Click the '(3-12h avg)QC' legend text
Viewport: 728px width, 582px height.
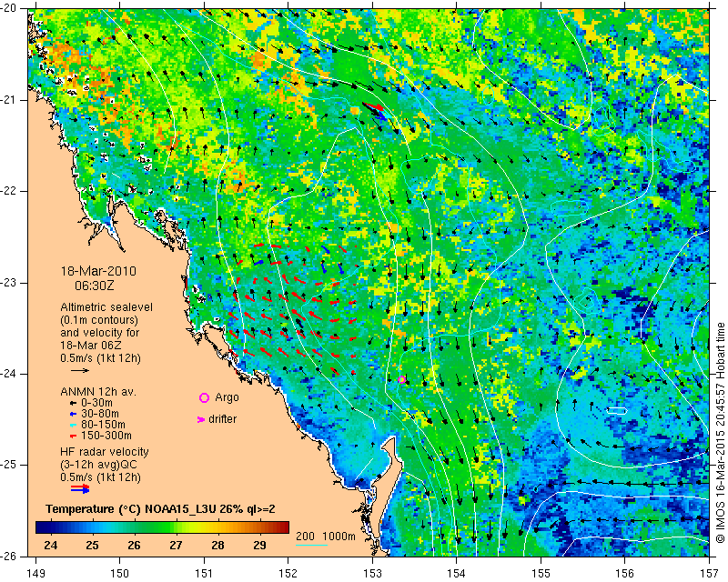click(x=98, y=465)
